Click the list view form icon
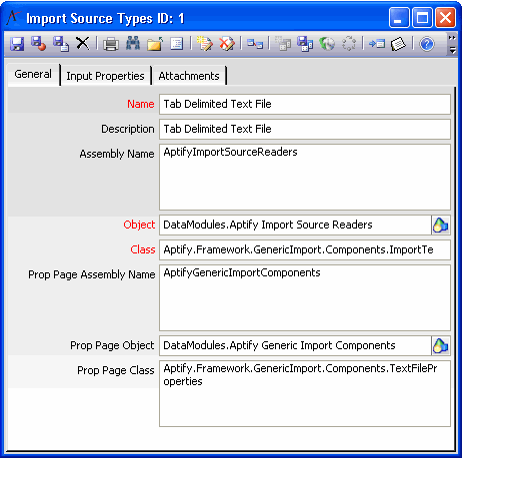Screen dimensions: 528x483 [x=177, y=44]
